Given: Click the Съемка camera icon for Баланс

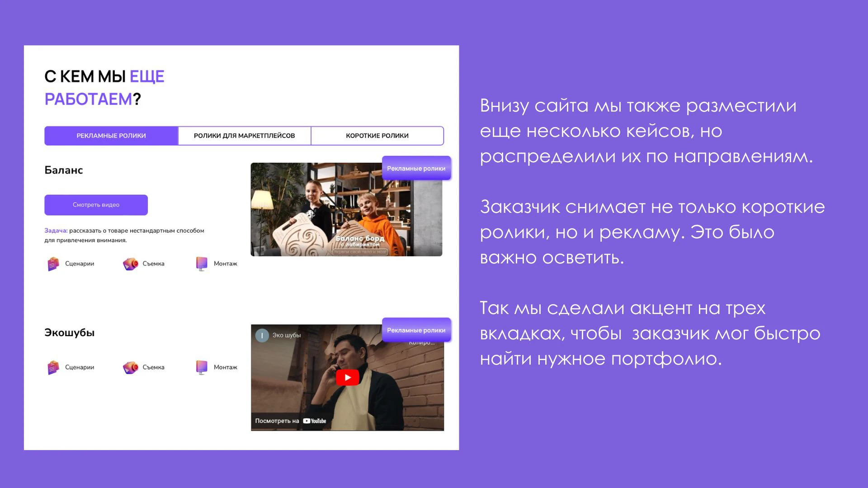Looking at the screenshot, I should 130,263.
